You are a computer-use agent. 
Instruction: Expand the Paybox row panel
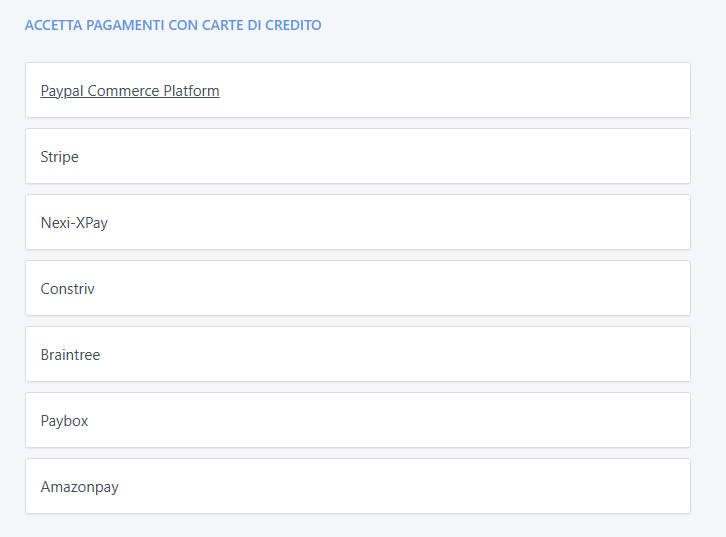click(x=400, y=421)
